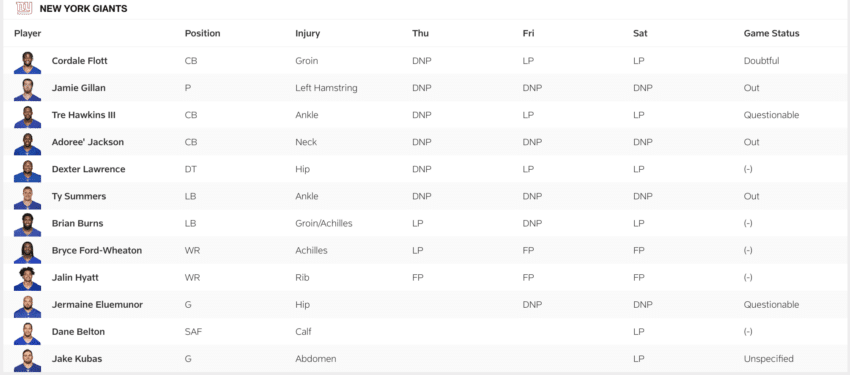The image size is (850, 375).
Task: Select Tre Hawkins III's headshot image
Action: point(28,115)
